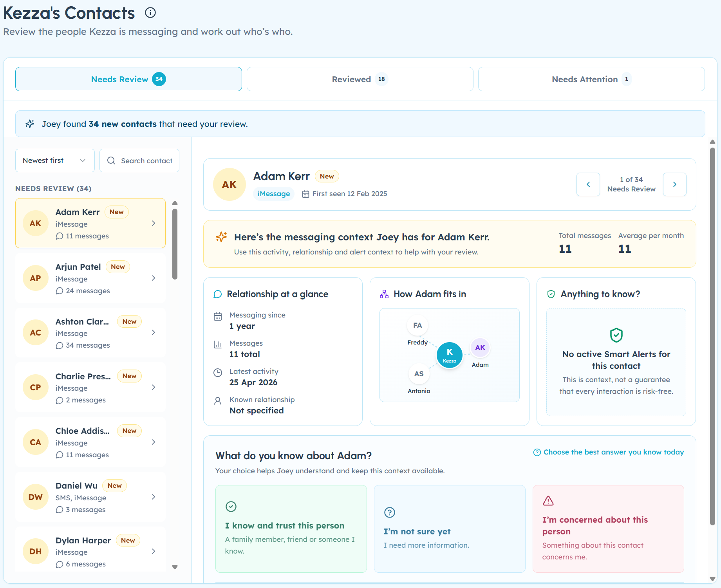Click the Freddy FA node in graph
721x588 pixels.
click(x=417, y=325)
